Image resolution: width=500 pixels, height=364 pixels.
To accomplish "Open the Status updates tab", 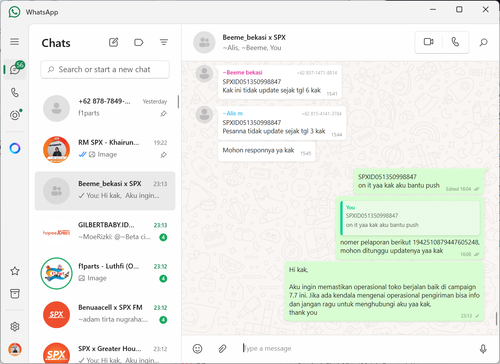I will pos(15,115).
